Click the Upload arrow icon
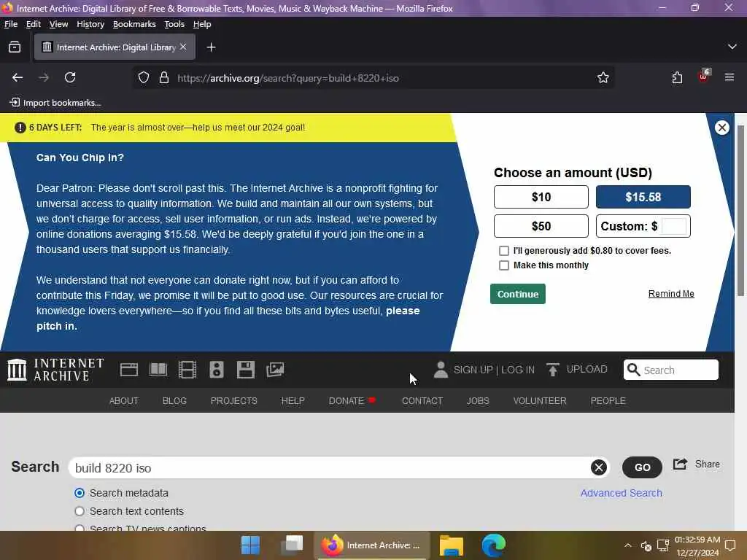Viewport: 747px width, 560px height. coord(553,370)
